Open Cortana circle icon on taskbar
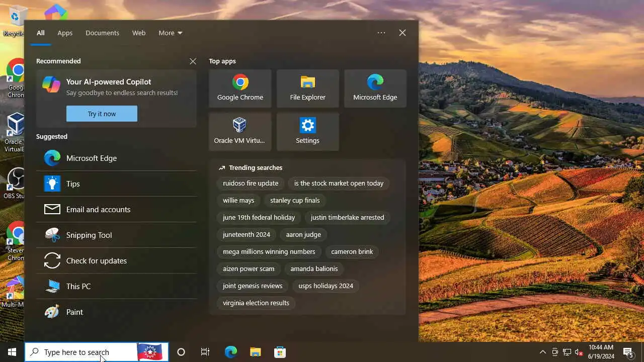Screen dimensions: 644x362 (x=181, y=352)
